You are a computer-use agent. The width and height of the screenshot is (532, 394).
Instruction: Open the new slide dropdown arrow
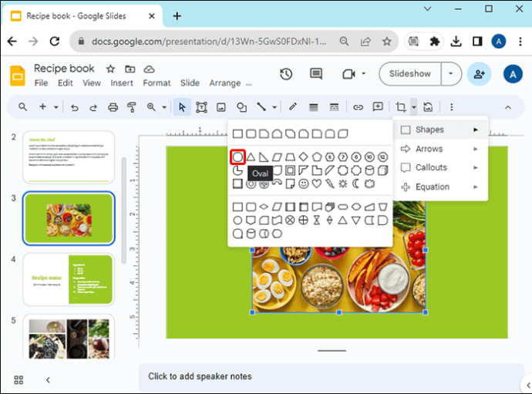click(x=56, y=108)
